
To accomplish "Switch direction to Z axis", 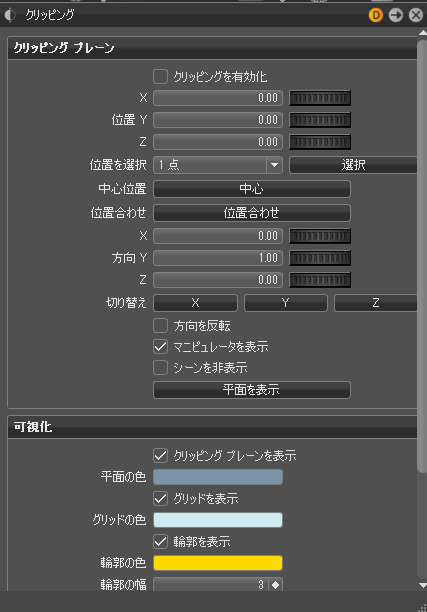I will click(375, 303).
